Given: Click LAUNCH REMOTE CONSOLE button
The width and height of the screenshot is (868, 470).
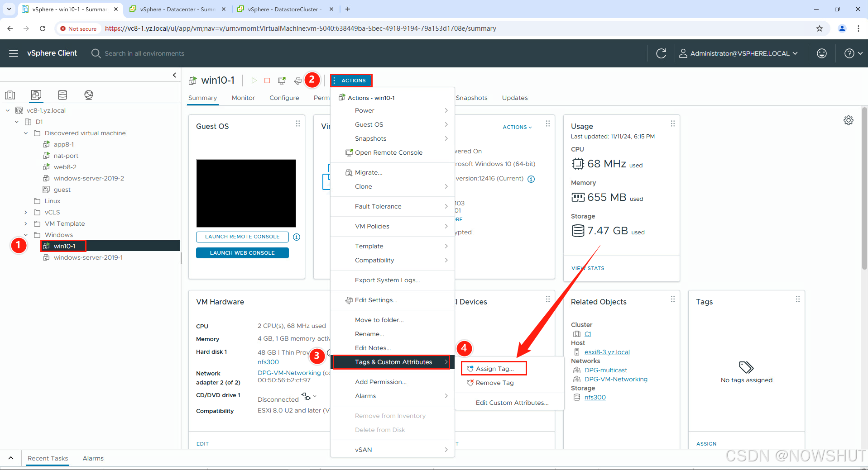Looking at the screenshot, I should (242, 237).
